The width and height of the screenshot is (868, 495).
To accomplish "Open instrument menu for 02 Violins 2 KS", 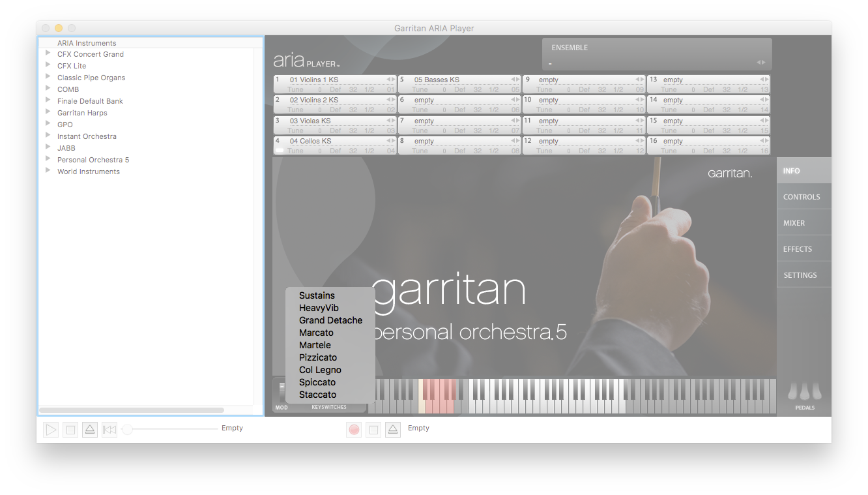I will pos(314,100).
